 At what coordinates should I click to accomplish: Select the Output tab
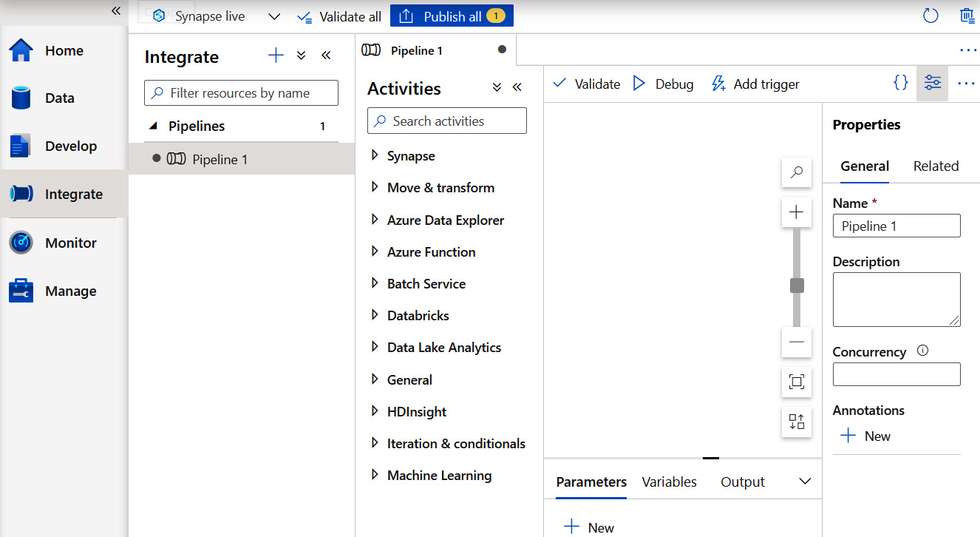(743, 482)
